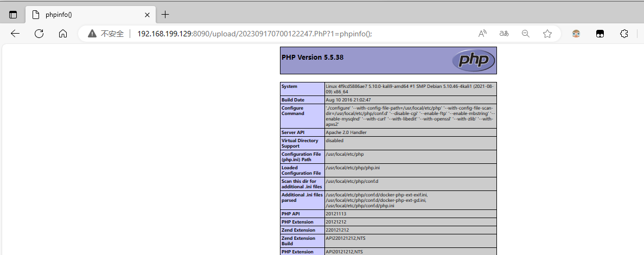Click the Linux 4f9cd5886ae7 system value

tap(410, 89)
